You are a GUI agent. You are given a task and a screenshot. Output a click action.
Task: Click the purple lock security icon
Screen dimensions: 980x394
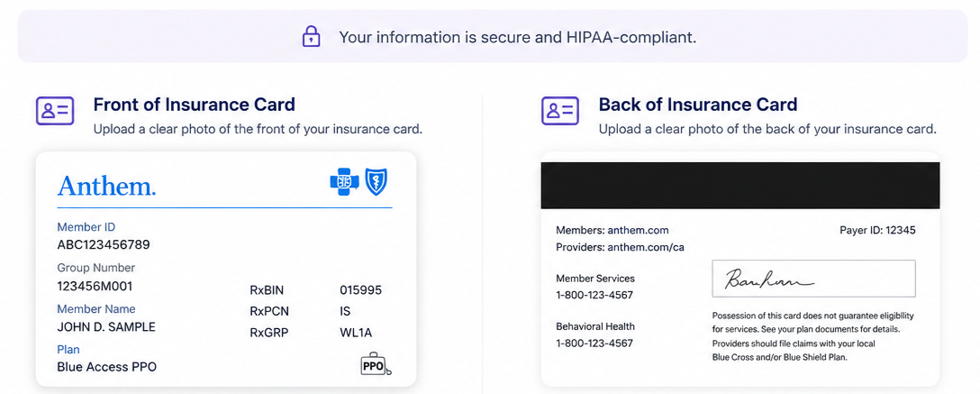pos(311,37)
